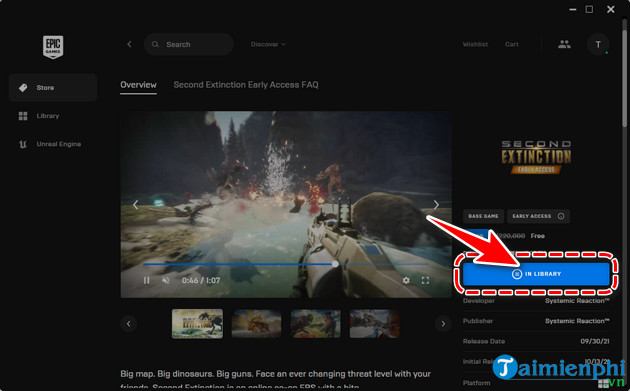The width and height of the screenshot is (630, 391).
Task: Open the profile avatar T
Action: [x=598, y=44]
